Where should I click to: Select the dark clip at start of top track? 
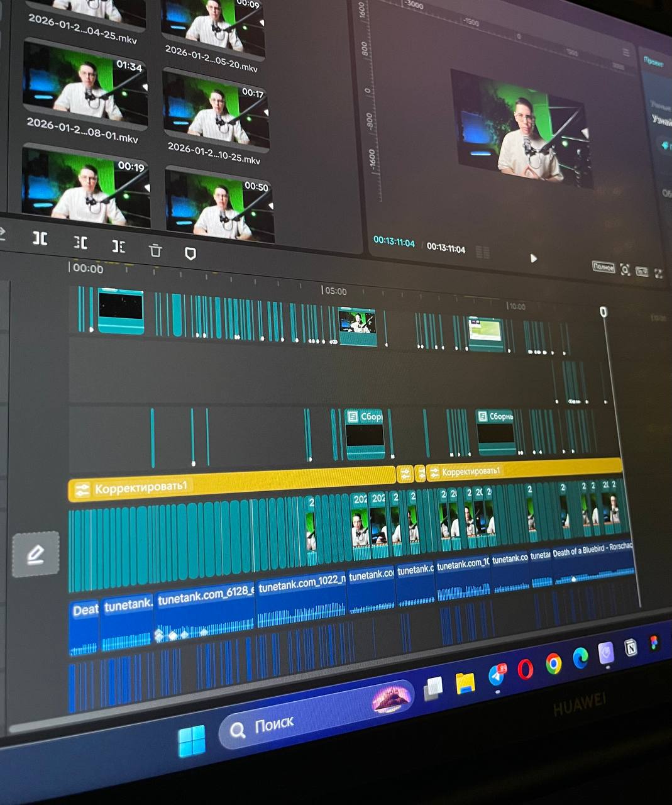pyautogui.click(x=121, y=311)
